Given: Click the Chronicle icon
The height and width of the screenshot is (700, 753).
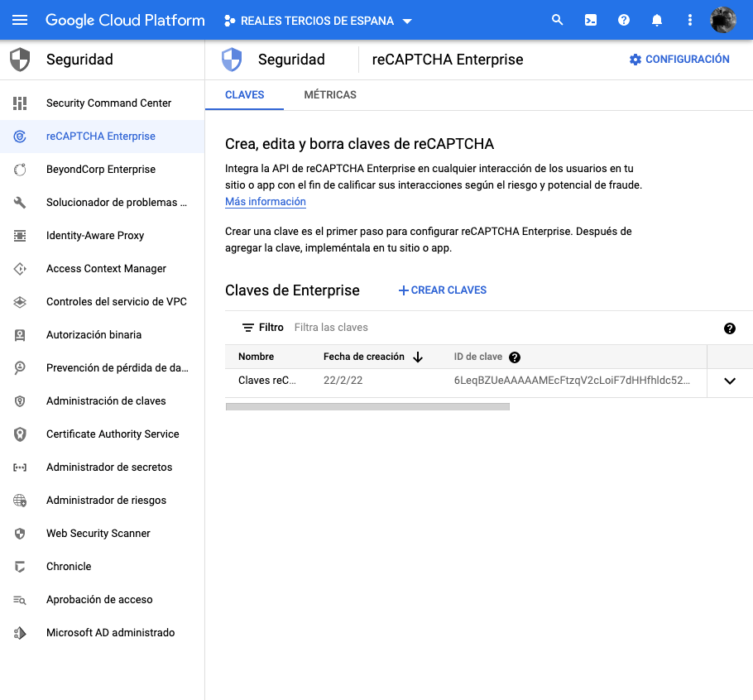Looking at the screenshot, I should click(x=20, y=567).
